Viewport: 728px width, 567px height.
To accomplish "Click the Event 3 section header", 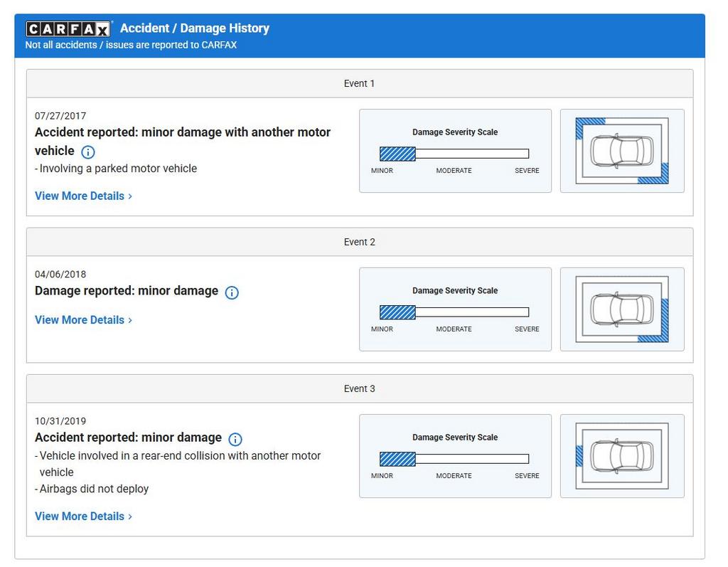I will pyautogui.click(x=359, y=388).
